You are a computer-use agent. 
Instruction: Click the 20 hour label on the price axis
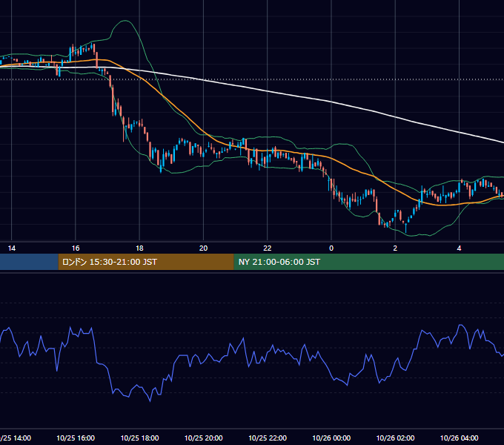[x=204, y=248]
